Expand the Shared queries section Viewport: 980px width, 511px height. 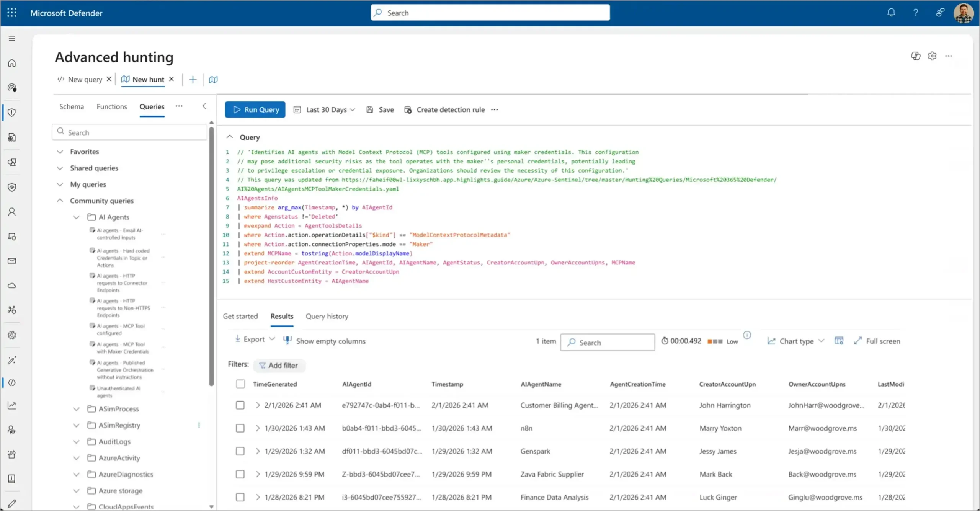(x=60, y=168)
